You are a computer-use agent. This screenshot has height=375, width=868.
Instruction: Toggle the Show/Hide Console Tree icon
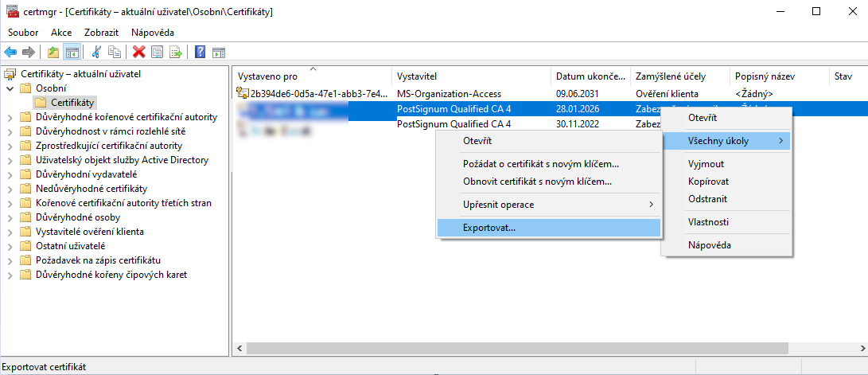pos(72,52)
